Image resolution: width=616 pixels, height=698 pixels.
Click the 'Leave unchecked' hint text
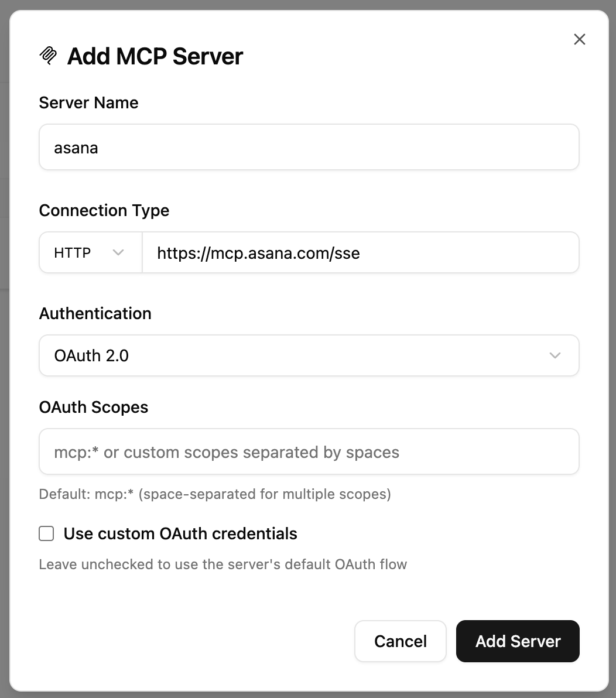coord(223,564)
